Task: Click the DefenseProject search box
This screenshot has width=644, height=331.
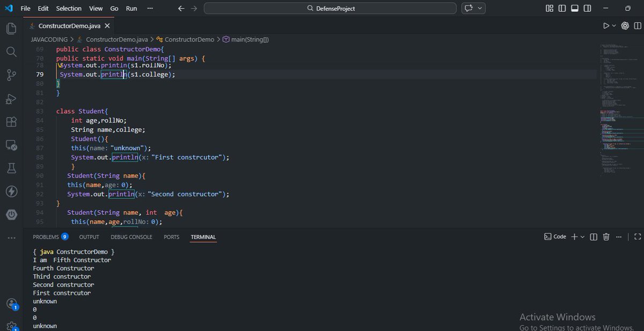Action: [331, 9]
